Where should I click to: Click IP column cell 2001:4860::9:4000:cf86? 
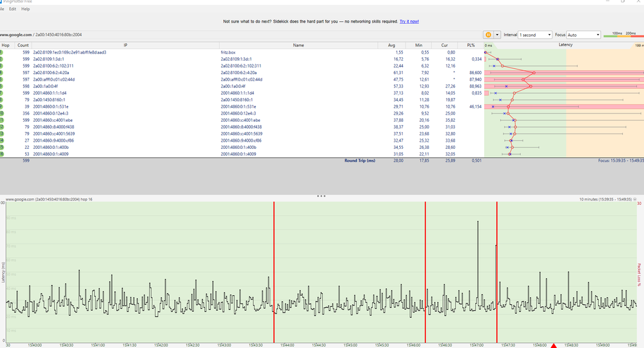click(x=54, y=140)
